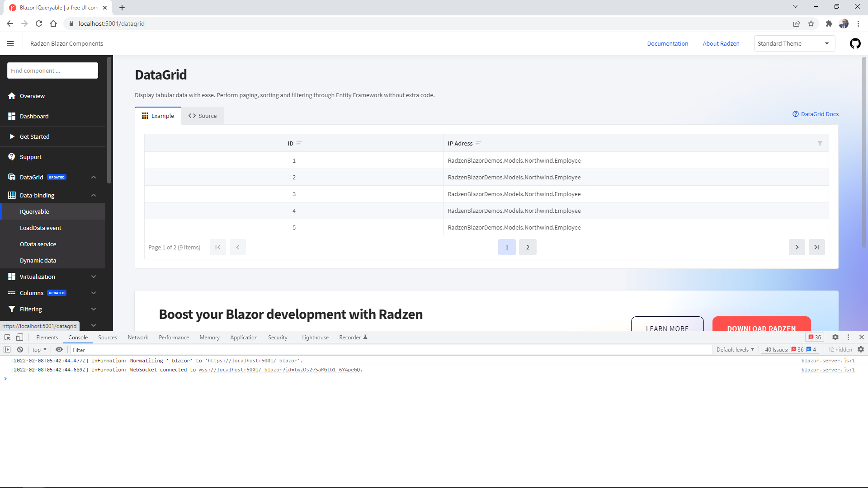Bookmark this page with star icon

(811, 23)
